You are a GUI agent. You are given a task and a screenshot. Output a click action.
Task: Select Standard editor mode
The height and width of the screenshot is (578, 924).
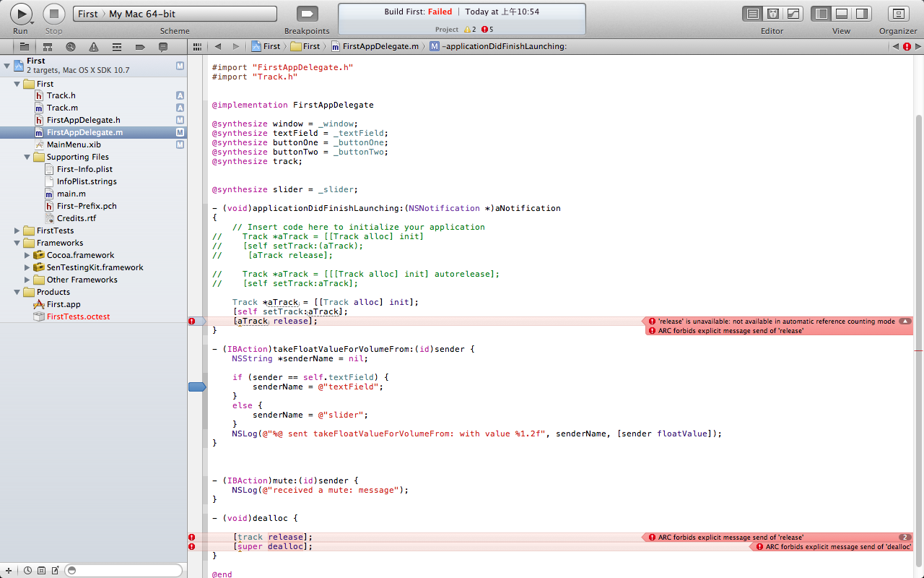point(753,14)
